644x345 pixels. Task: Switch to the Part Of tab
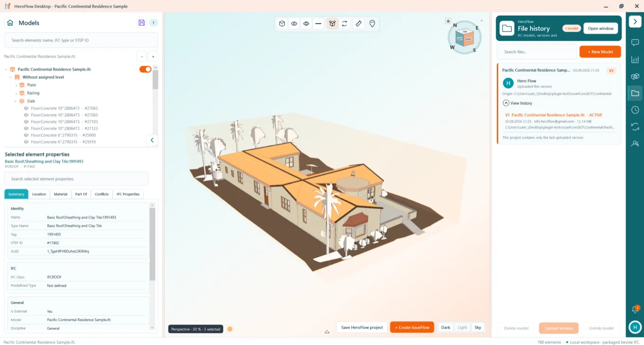tap(81, 194)
